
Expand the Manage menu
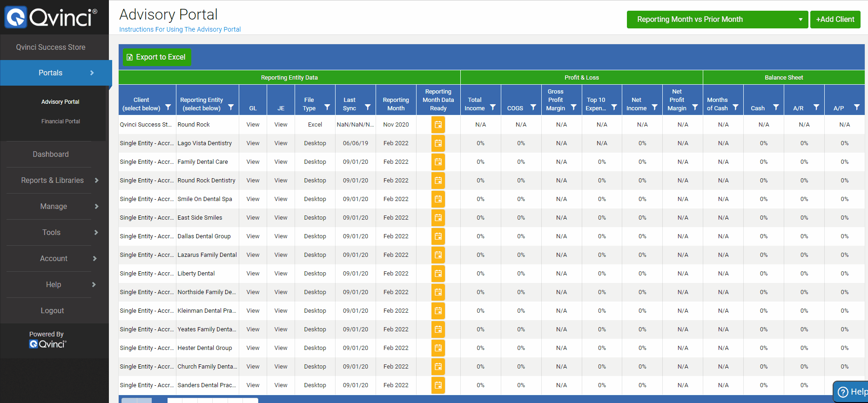(54, 207)
